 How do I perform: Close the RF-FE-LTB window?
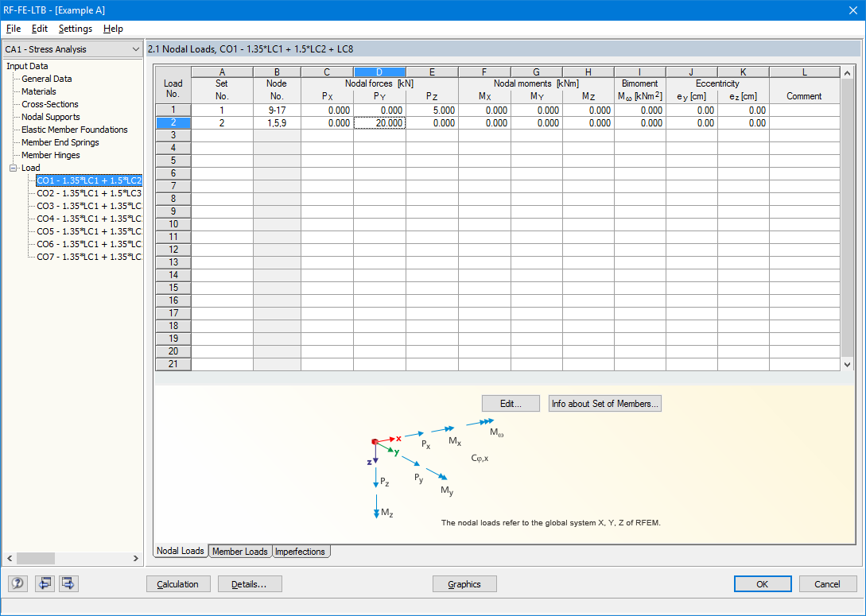(x=853, y=10)
